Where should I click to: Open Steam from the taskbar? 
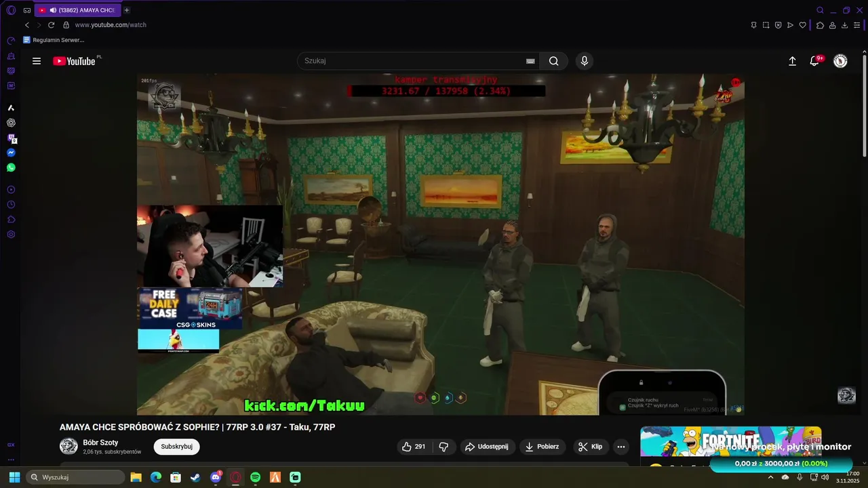point(195,477)
